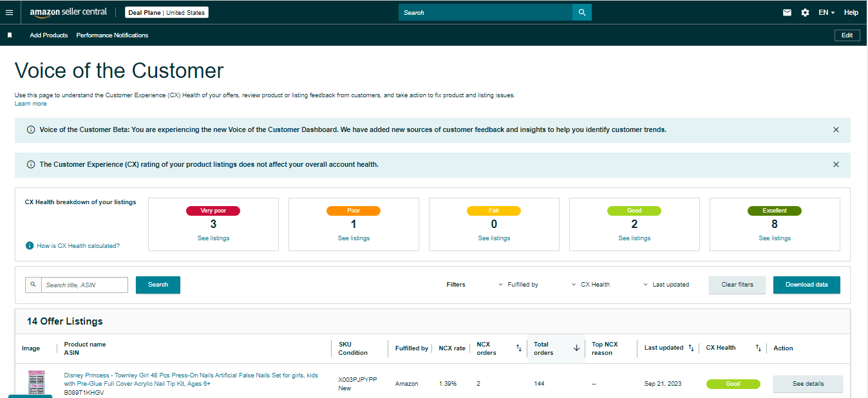Click info icon on CX rating banner
Screen dimensions: 868x398
pos(31,164)
